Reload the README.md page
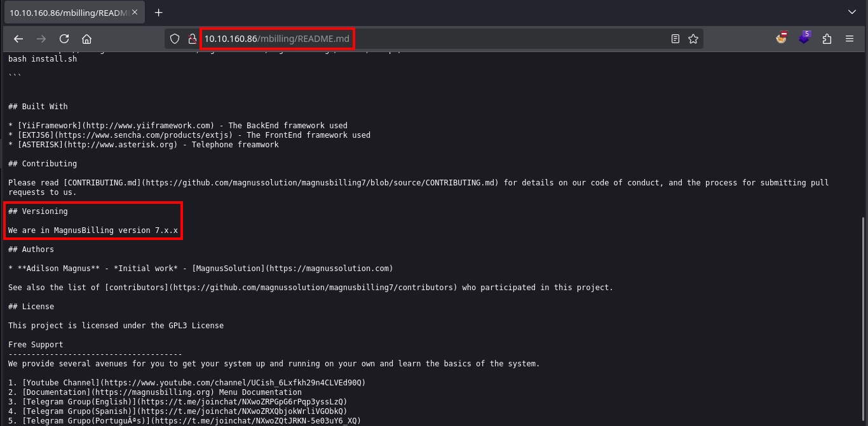Viewport: 868px width, 426px height. [64, 39]
